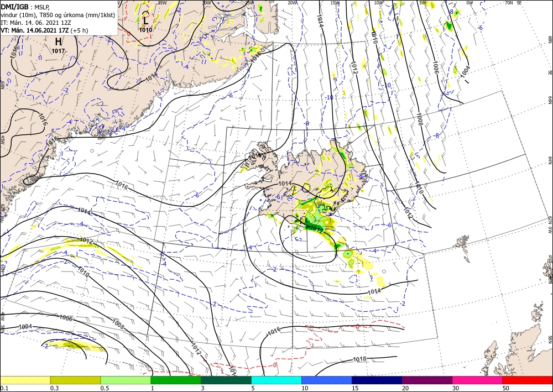This screenshot has width=553, height=392.
Task: Click the 1004 isobar label in lower left
Action: (25, 327)
